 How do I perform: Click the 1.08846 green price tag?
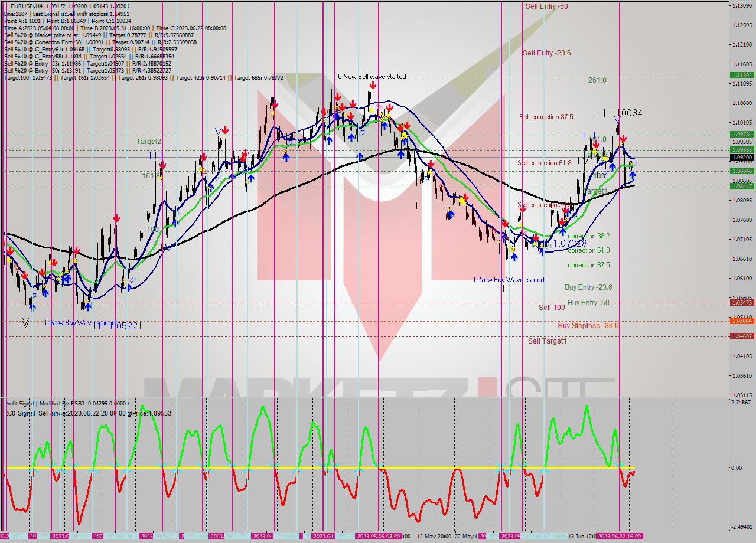click(x=742, y=171)
